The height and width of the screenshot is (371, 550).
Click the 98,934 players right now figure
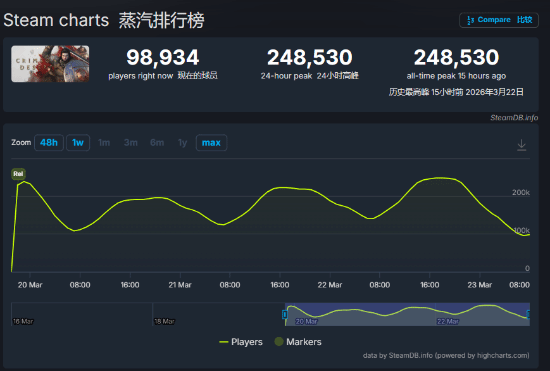pos(163,58)
